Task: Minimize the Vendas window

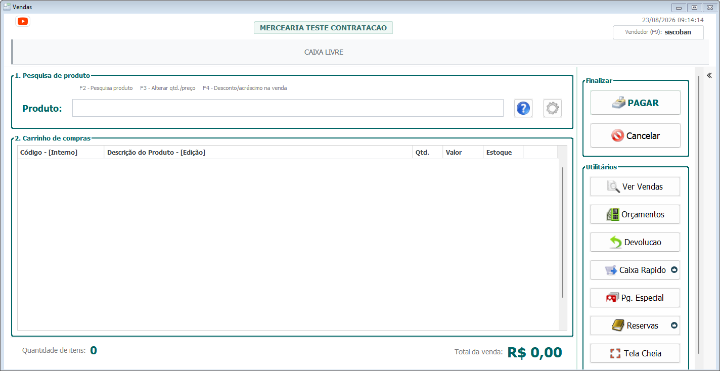Action: (x=679, y=7)
